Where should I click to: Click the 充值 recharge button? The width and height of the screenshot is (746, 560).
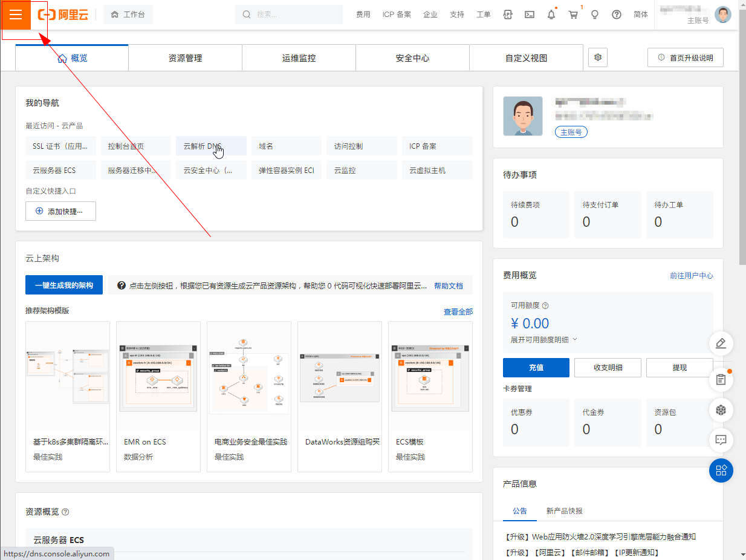pyautogui.click(x=536, y=367)
